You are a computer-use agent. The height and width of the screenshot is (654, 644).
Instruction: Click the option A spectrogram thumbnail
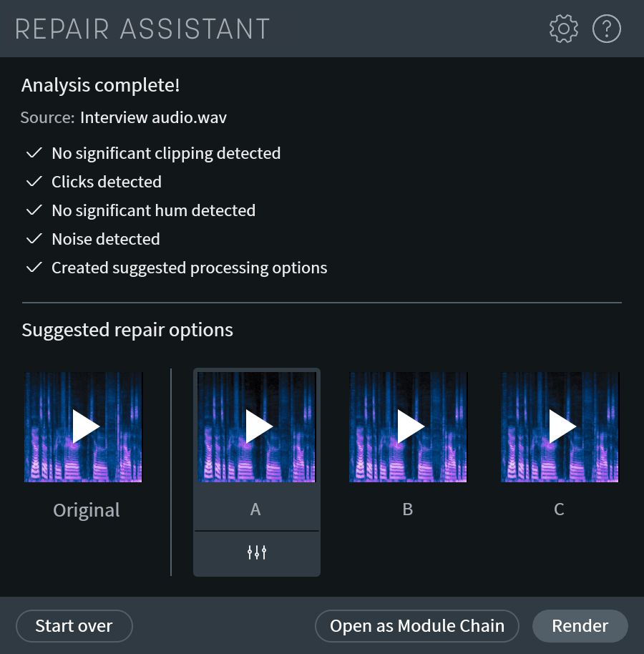click(x=256, y=426)
